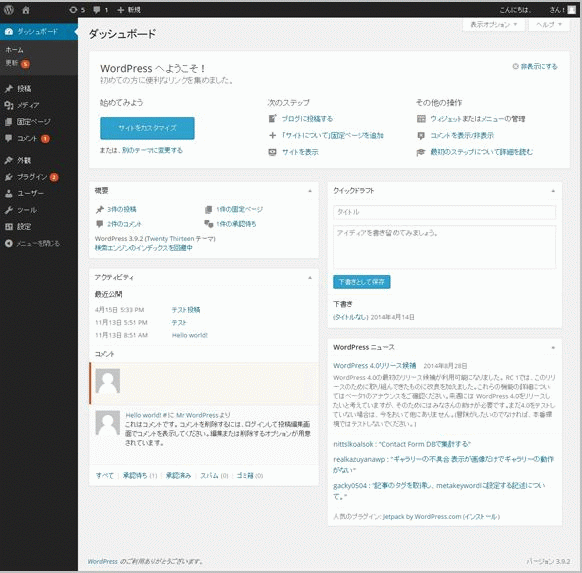Click graduation cap icon beside 最初のステップ
This screenshot has width=582, height=573.
[421, 152]
